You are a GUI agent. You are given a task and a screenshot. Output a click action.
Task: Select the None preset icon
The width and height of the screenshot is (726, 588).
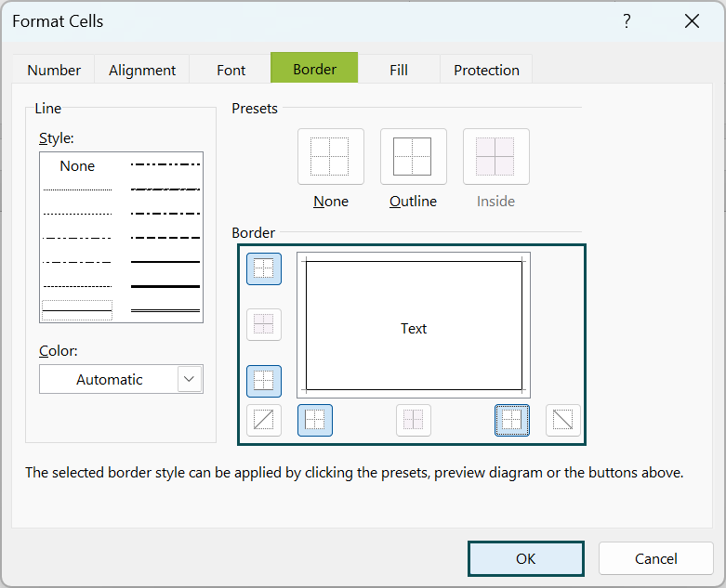(331, 156)
